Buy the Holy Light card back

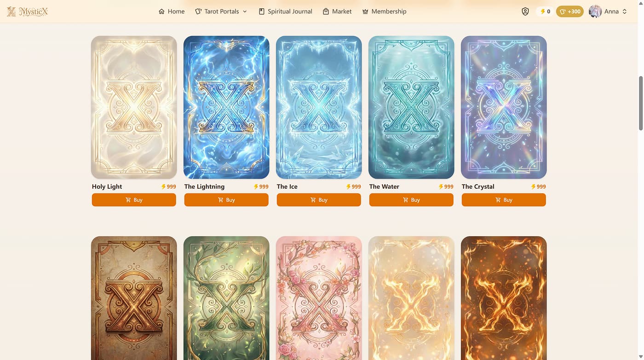point(134,200)
